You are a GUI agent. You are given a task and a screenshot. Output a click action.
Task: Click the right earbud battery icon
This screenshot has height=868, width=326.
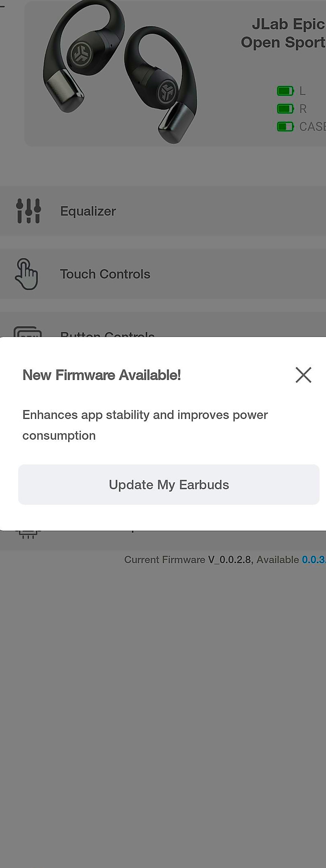[x=285, y=109]
